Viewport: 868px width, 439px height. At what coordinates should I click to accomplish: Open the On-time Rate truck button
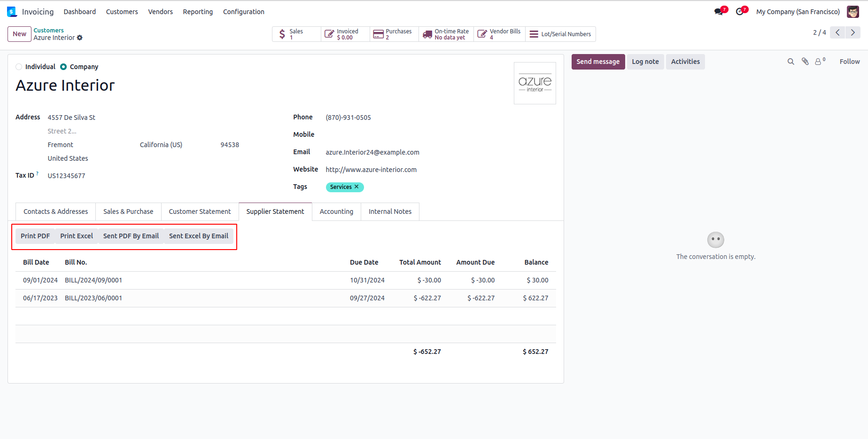446,34
